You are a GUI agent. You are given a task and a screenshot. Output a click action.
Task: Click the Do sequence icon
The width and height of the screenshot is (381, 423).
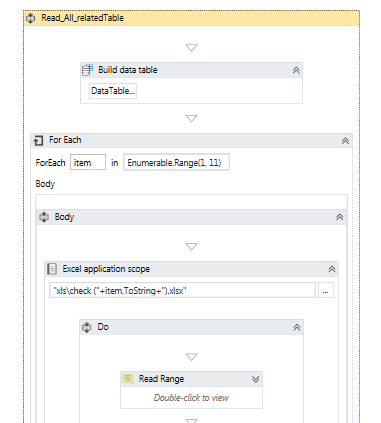point(87,327)
